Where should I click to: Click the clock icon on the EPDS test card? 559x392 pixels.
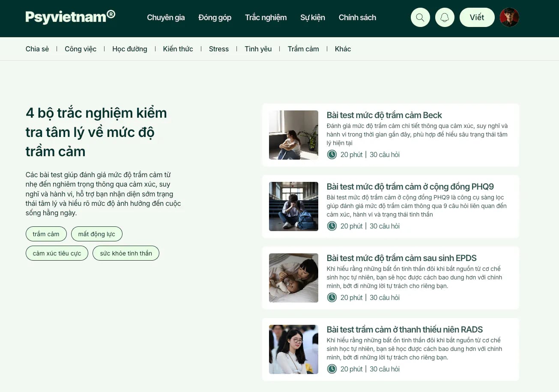point(332,297)
